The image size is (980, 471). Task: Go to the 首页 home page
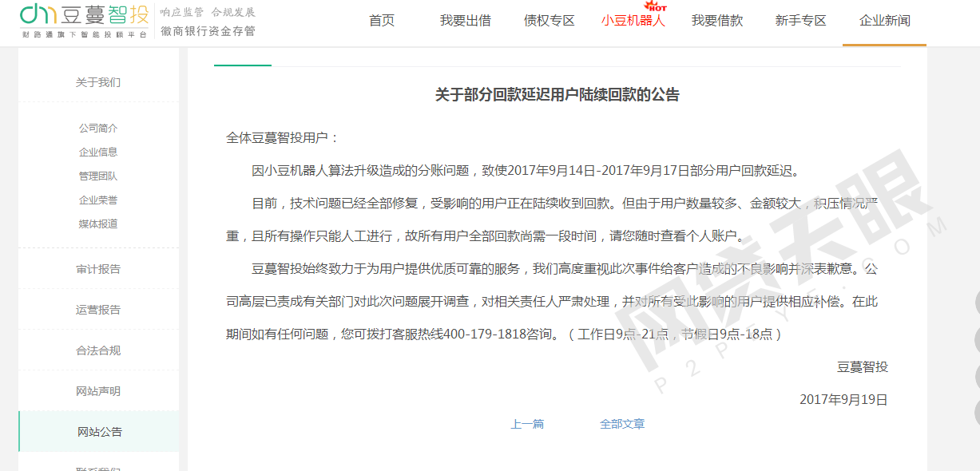point(382,21)
